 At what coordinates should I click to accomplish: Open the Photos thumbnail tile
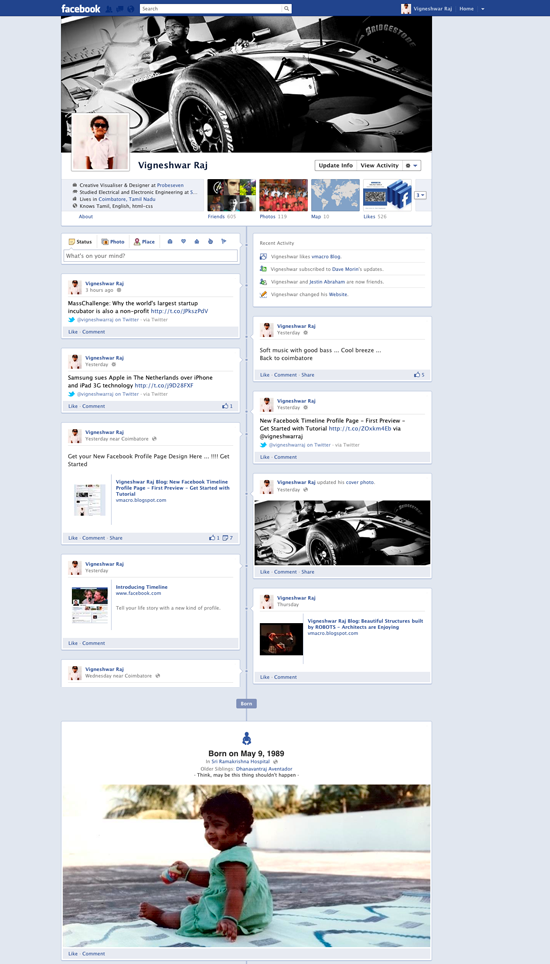point(283,195)
